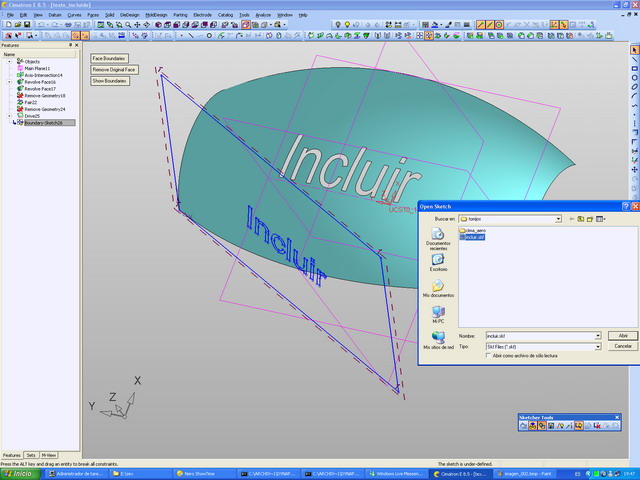This screenshot has height=480, width=640.
Task: Click the Abrir button
Action: point(622,335)
